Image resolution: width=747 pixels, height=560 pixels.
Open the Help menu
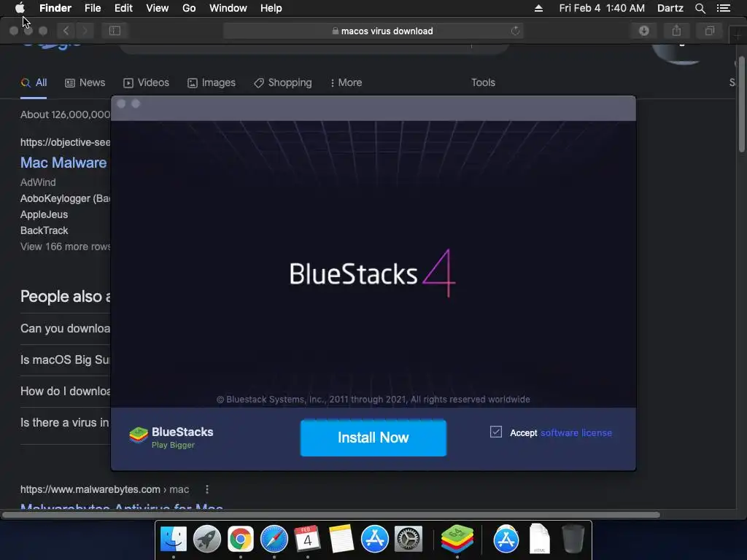(271, 8)
